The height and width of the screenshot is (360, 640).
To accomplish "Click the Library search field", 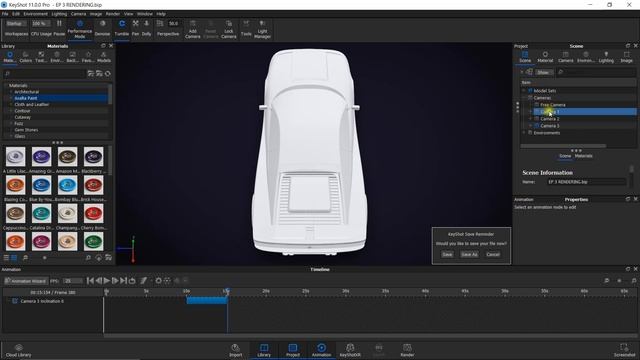I will [44, 73].
